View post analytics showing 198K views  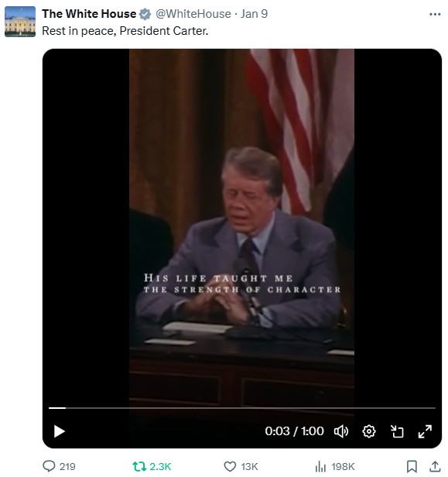click(x=334, y=466)
